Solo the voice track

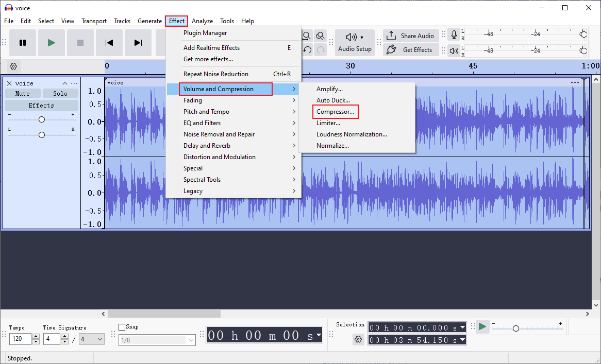coord(60,93)
